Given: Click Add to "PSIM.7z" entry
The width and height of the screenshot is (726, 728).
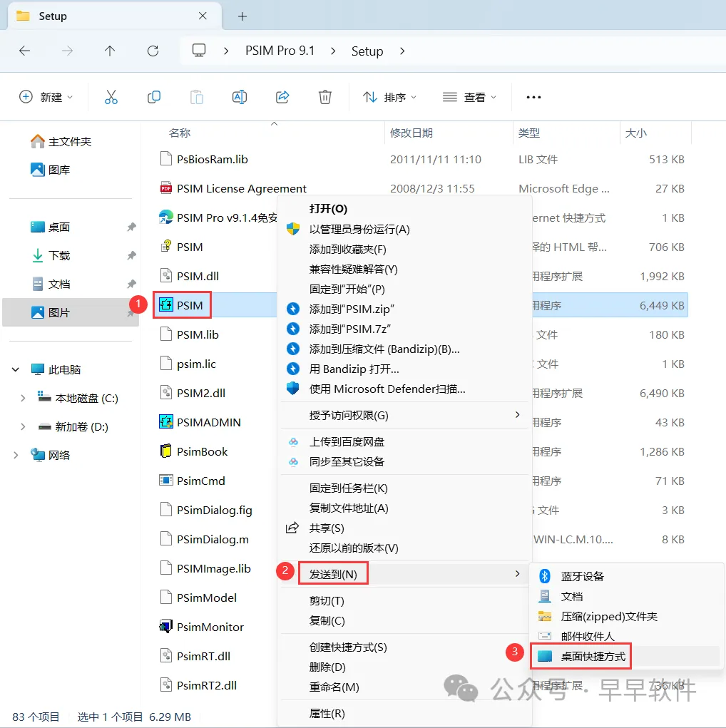Looking at the screenshot, I should pyautogui.click(x=404, y=329).
